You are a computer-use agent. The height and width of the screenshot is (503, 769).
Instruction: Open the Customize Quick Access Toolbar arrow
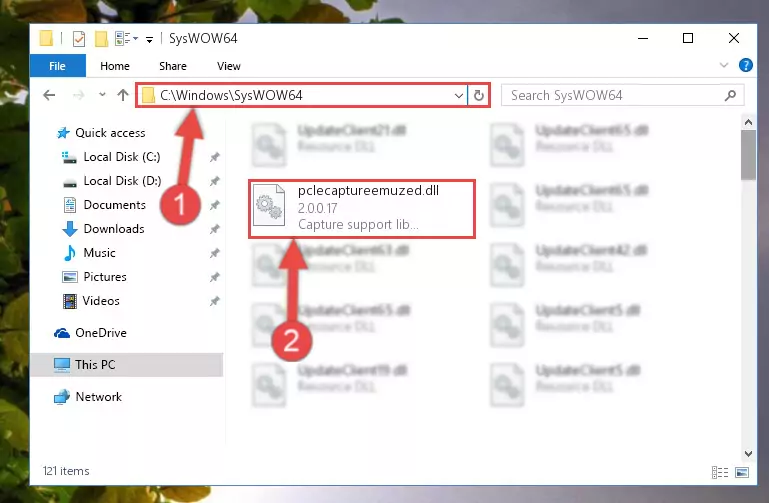point(149,39)
